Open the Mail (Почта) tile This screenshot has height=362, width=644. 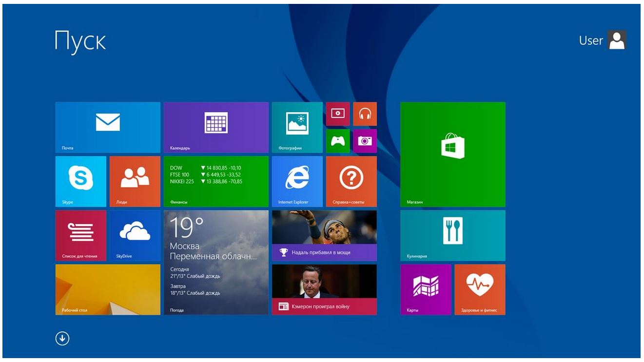pos(108,128)
